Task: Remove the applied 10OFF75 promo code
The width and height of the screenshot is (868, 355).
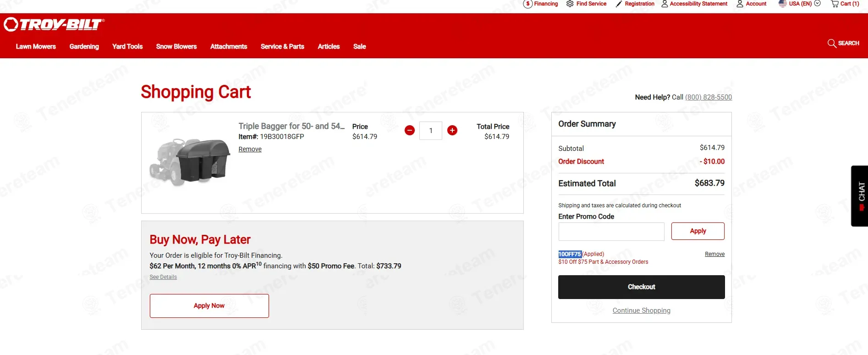Action: (715, 254)
